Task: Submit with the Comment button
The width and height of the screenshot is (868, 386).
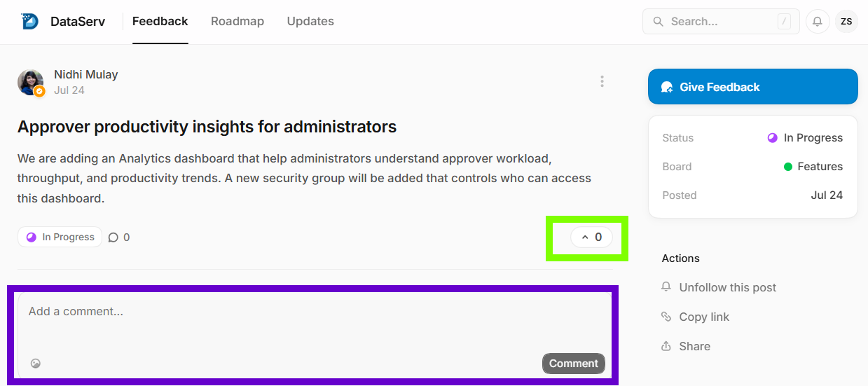Action: [573, 364]
